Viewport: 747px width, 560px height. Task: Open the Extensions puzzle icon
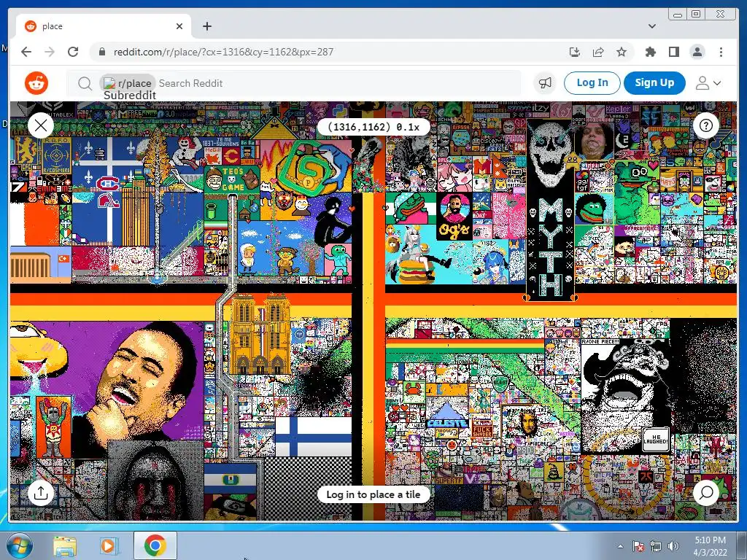[650, 52]
